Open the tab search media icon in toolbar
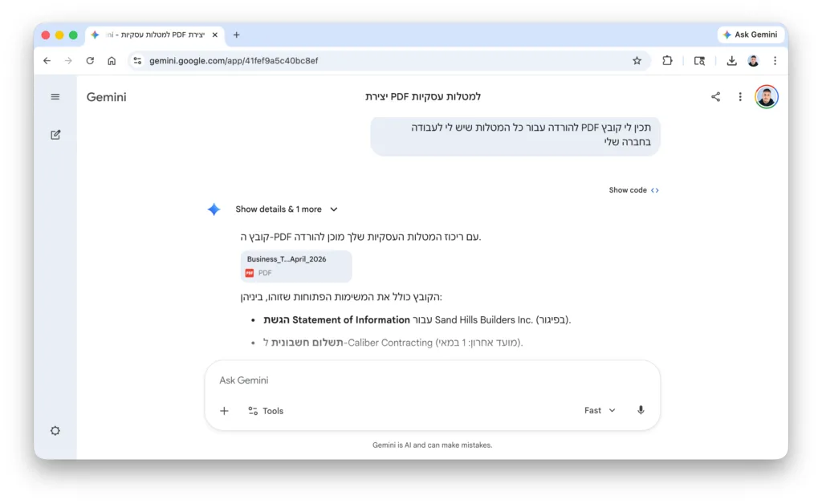The image size is (822, 504). (x=699, y=61)
